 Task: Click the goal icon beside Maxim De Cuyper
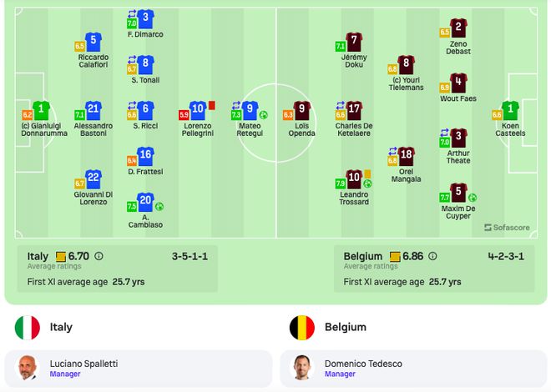tap(473, 198)
